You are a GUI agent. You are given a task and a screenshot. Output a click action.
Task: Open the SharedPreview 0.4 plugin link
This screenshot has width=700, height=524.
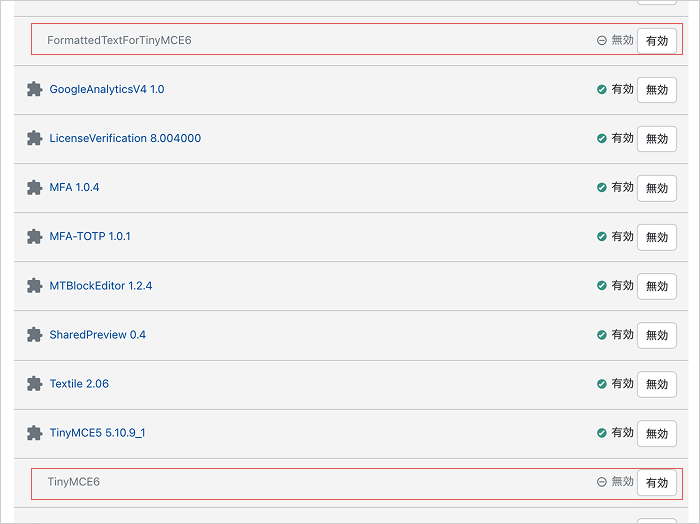click(x=97, y=335)
